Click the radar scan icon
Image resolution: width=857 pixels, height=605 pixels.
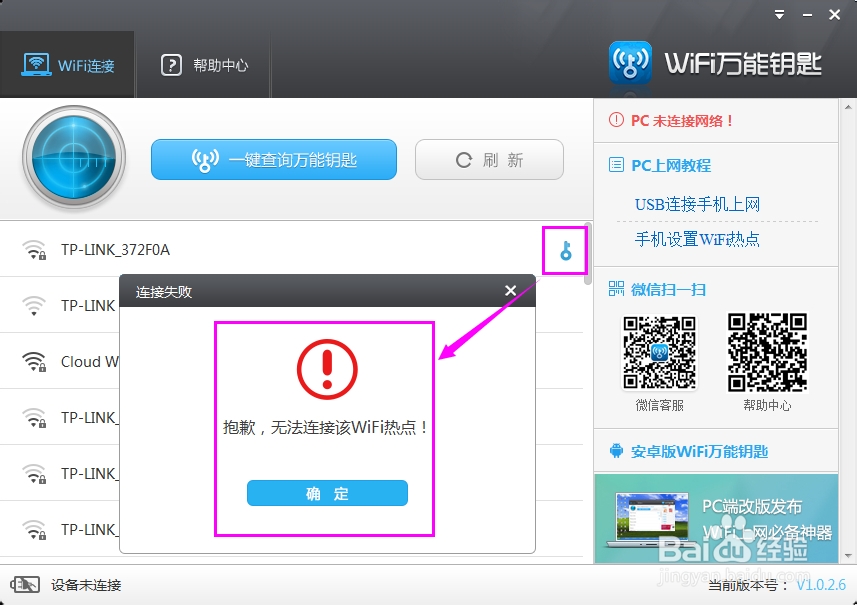point(74,158)
